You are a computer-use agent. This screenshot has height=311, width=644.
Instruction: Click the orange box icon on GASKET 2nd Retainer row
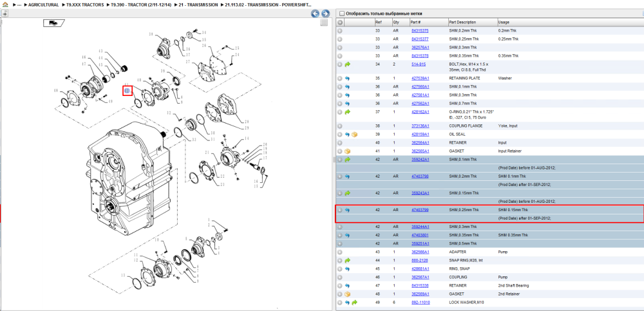click(x=348, y=294)
